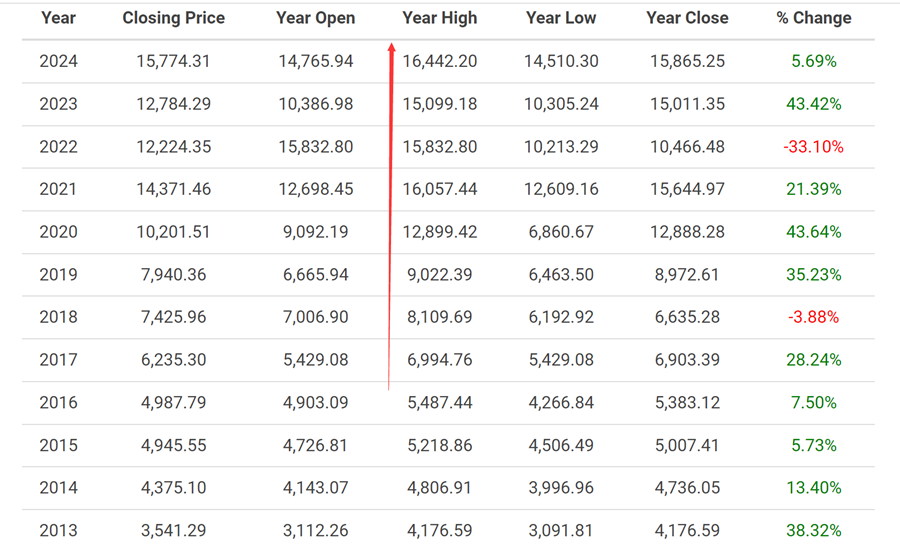Sort by the Year Close header
The width and height of the screenshot is (900, 547).
click(x=687, y=18)
